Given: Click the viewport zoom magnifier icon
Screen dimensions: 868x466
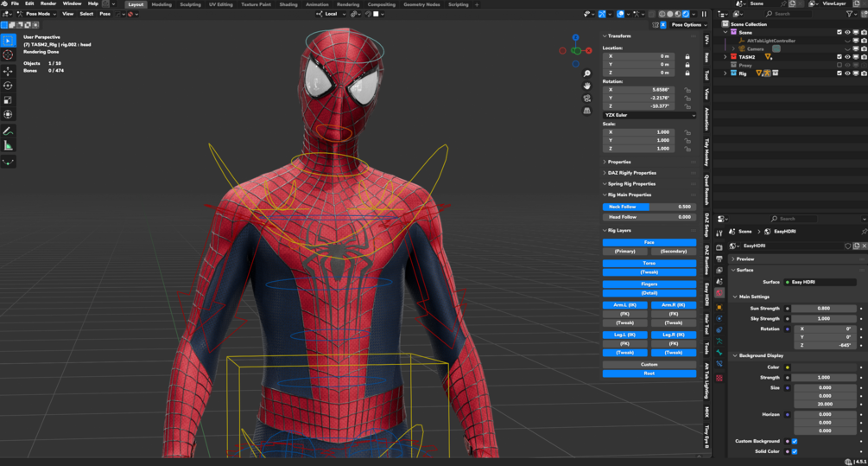Looking at the screenshot, I should click(587, 73).
